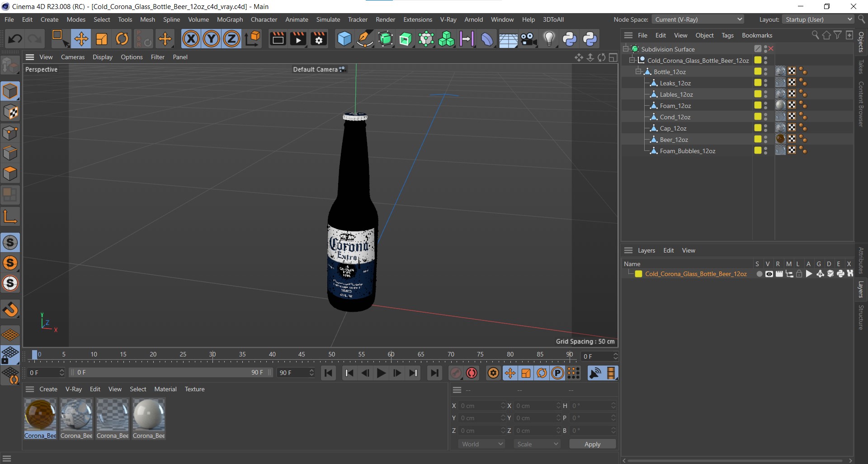Click the yellow layer color swatch in Layers
Viewport: 868px width, 464px height.
pyautogui.click(x=638, y=274)
